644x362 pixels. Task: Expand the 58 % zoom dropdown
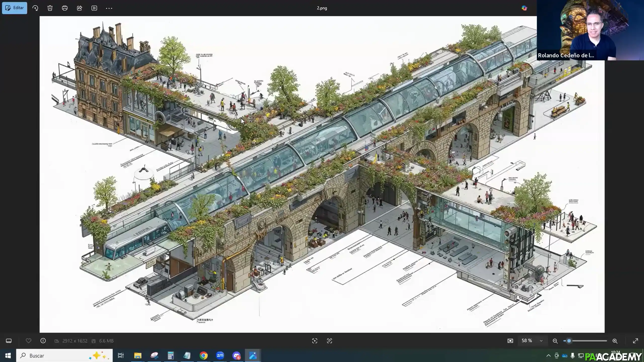click(x=541, y=341)
